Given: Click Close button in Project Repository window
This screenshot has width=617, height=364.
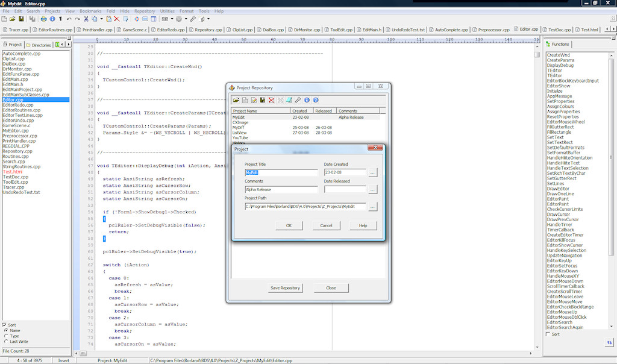Looking at the screenshot, I should (331, 288).
